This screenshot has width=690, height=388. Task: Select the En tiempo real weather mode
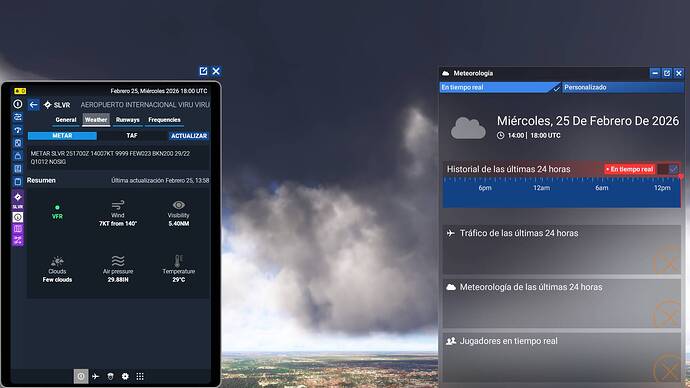tap(500, 87)
